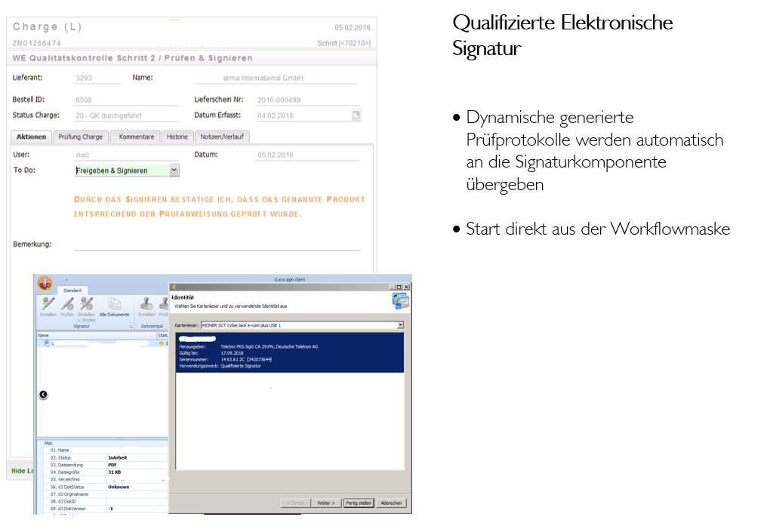Click the green Hide link at bottom left
767x532 pixels.
(x=23, y=471)
